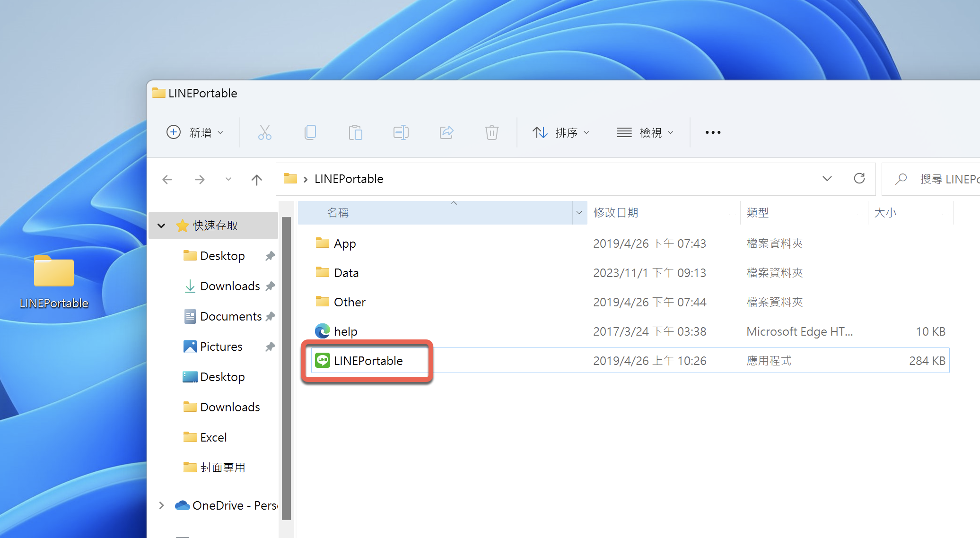Click the Paste clipboard icon
This screenshot has height=538, width=980.
click(x=355, y=132)
